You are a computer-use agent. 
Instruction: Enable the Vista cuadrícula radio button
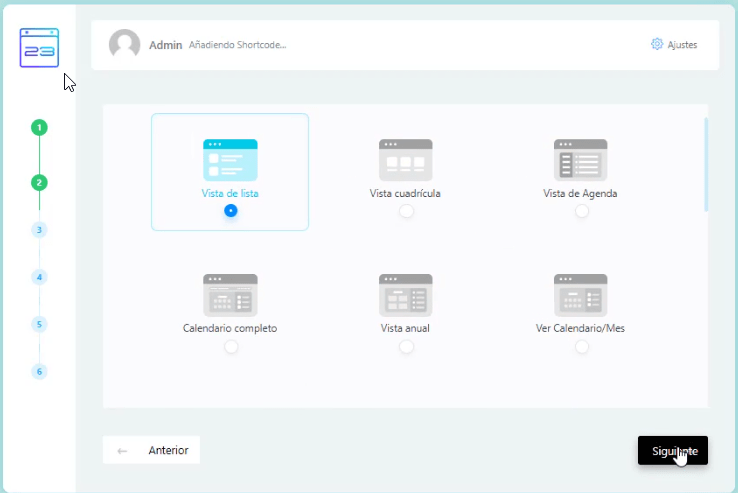(x=406, y=211)
